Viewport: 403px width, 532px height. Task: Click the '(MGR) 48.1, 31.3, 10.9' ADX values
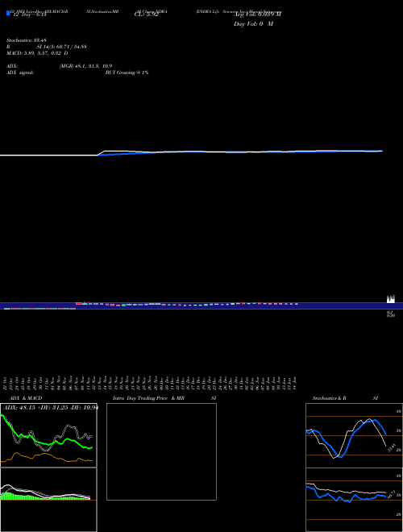coord(85,66)
